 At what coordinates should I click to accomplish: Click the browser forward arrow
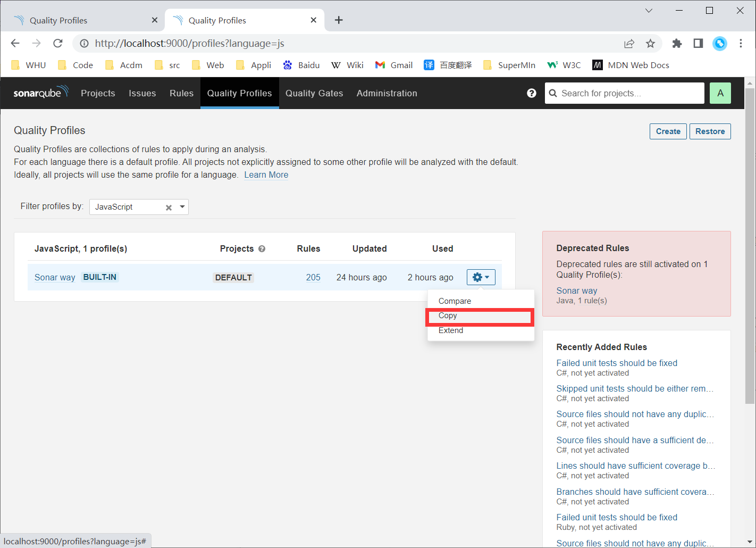point(36,43)
